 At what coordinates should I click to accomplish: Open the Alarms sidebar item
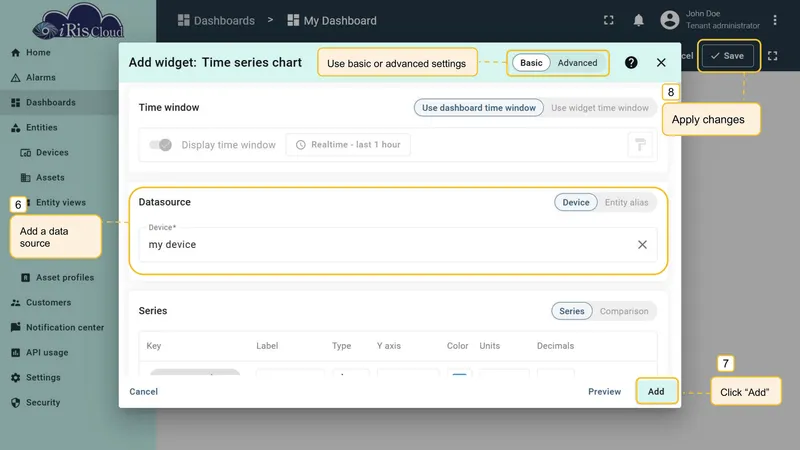tap(34, 78)
